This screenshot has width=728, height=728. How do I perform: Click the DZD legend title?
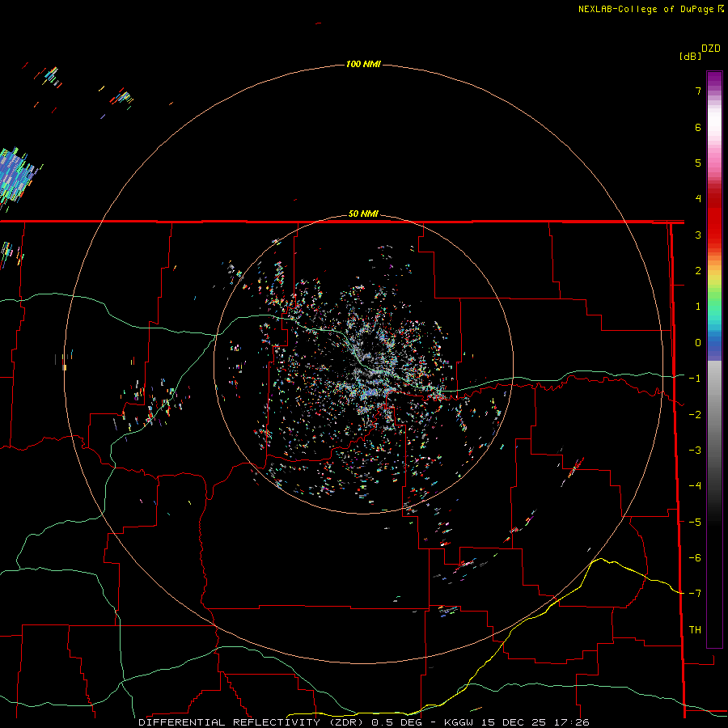(711, 49)
